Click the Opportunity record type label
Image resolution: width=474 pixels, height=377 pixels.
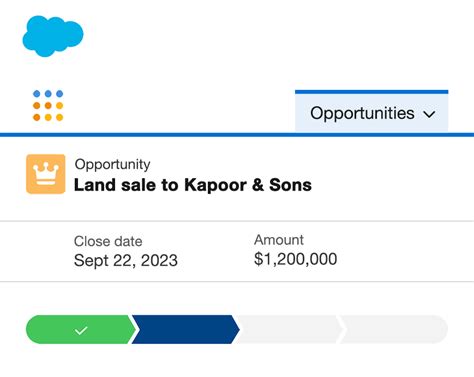click(112, 165)
